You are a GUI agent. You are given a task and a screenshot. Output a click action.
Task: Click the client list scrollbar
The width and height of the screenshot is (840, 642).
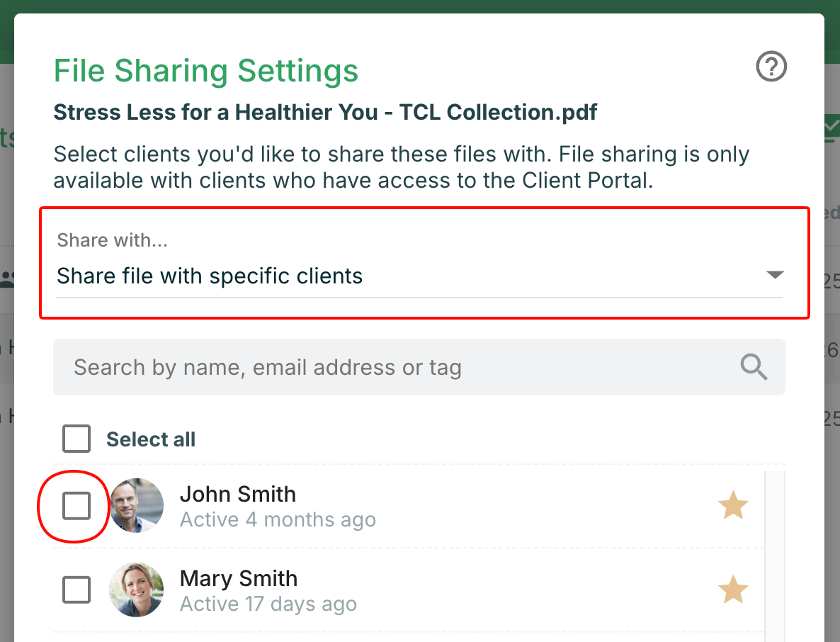point(776,553)
